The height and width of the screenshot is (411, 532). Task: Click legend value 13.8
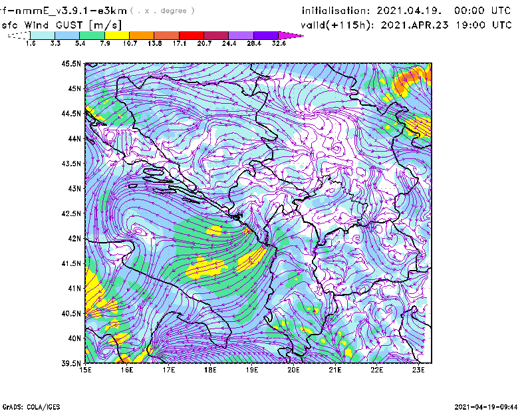[x=155, y=43]
